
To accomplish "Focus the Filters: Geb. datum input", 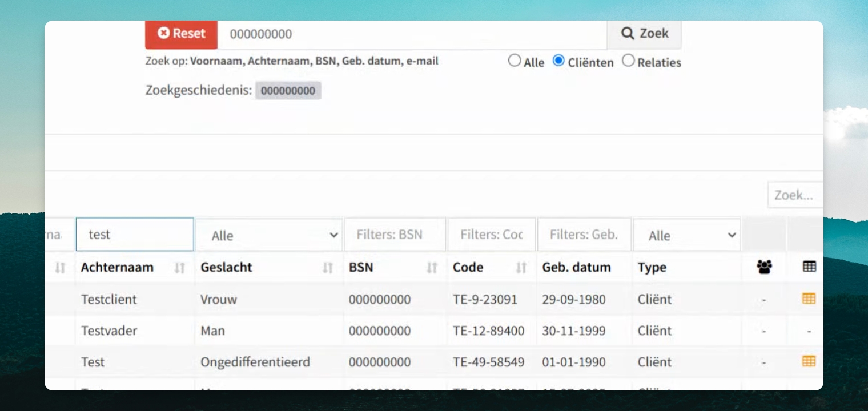I will tap(584, 235).
